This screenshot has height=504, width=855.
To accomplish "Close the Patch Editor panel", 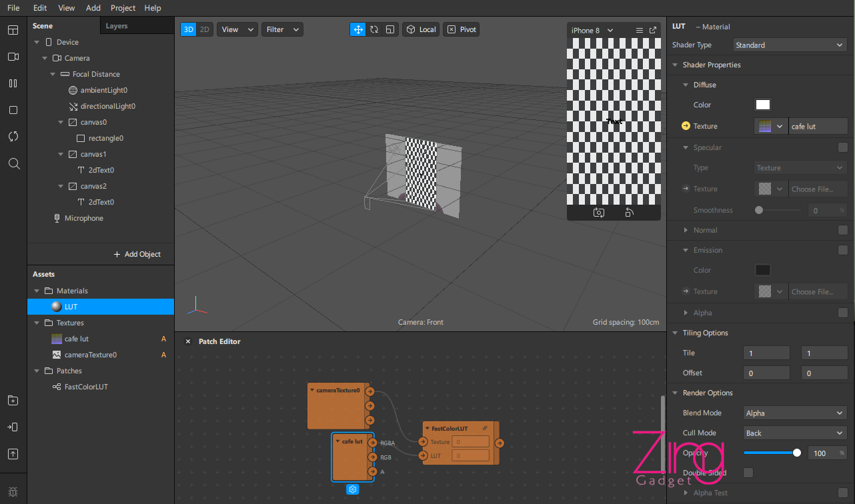I will 187,341.
